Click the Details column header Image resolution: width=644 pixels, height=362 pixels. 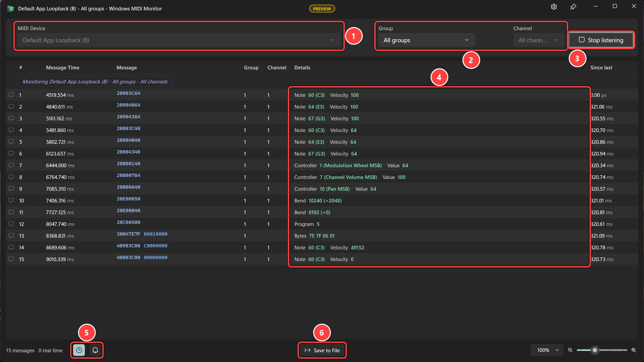click(x=302, y=68)
